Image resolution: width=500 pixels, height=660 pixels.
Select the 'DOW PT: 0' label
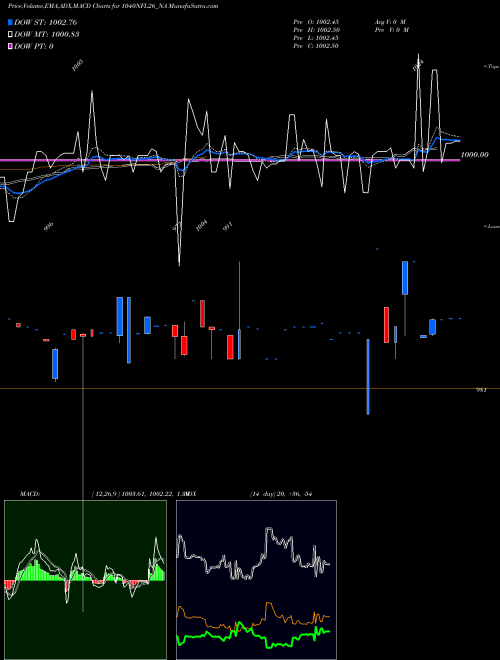click(34, 46)
